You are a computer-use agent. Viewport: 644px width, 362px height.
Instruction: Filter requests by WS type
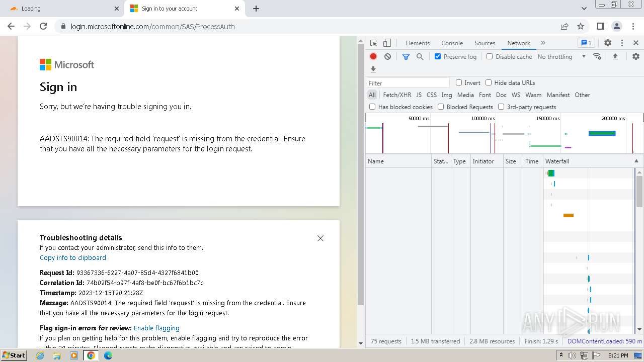pos(516,95)
